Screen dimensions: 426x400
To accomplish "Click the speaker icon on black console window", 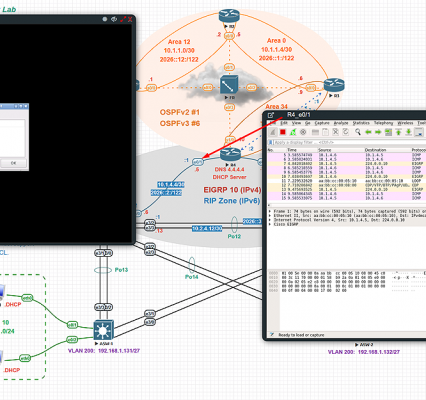I will click(114, 19).
